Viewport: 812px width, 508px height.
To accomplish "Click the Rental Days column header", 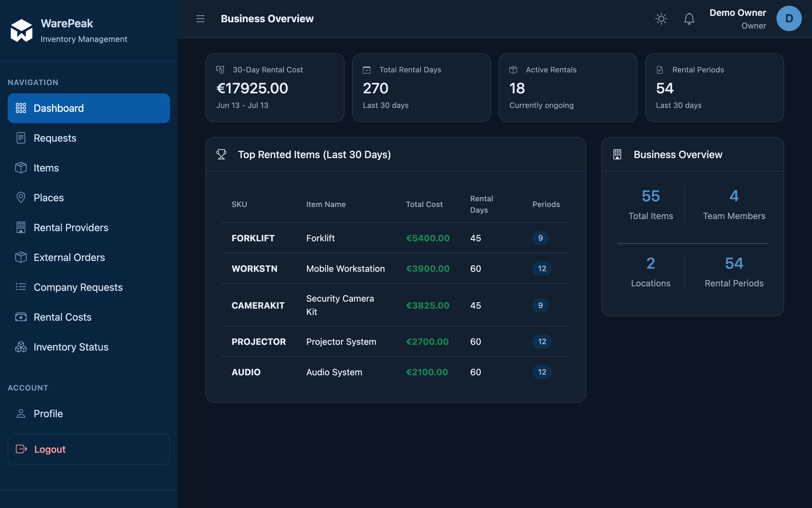I will (x=481, y=204).
